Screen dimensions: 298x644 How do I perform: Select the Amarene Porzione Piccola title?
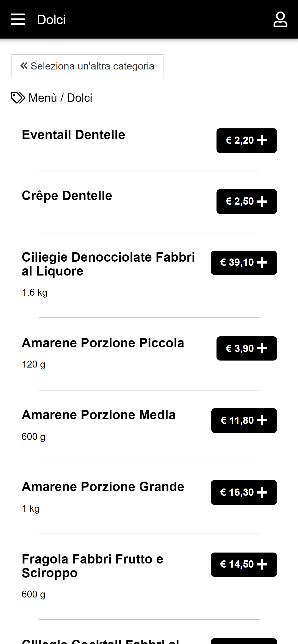pyautogui.click(x=103, y=343)
